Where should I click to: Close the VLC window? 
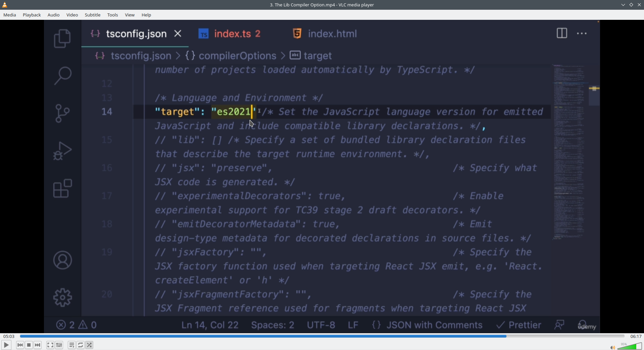(x=639, y=5)
